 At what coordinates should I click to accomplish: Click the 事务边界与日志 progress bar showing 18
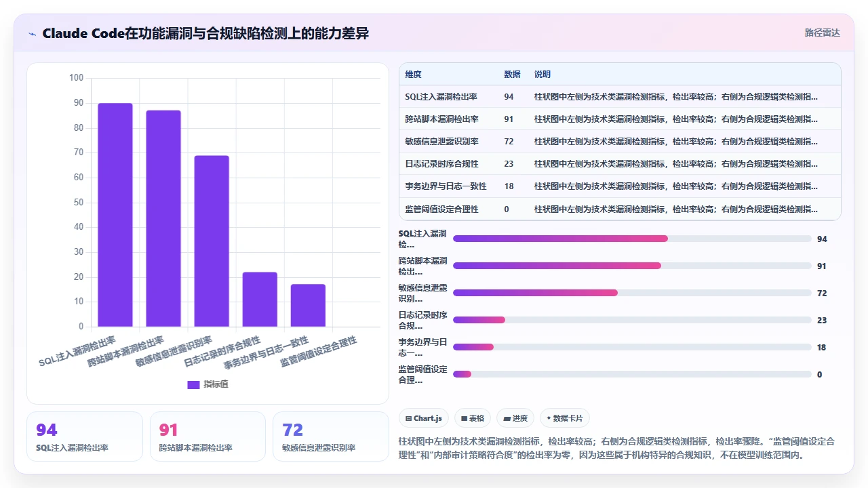coord(632,347)
